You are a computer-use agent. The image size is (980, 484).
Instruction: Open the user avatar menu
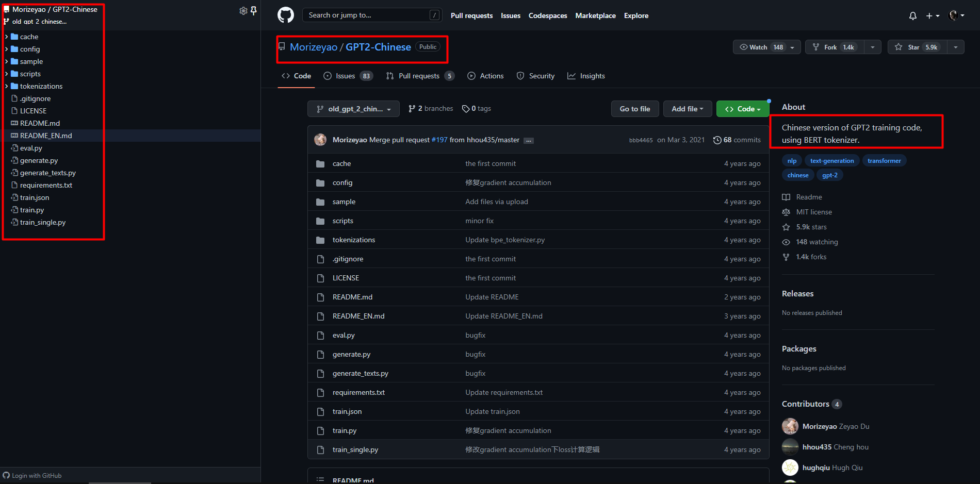pos(957,15)
